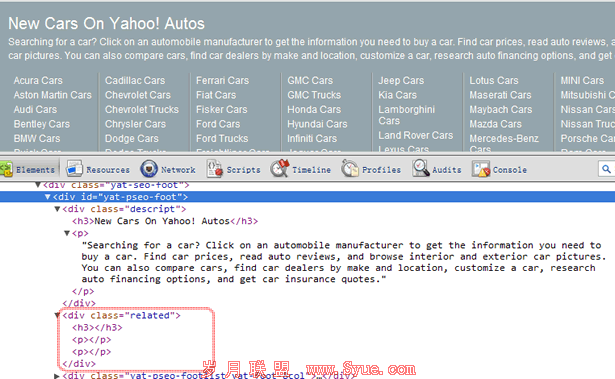Screen dimensions: 615x379
Task: Open the Mazda Cars link
Action: [x=496, y=124]
